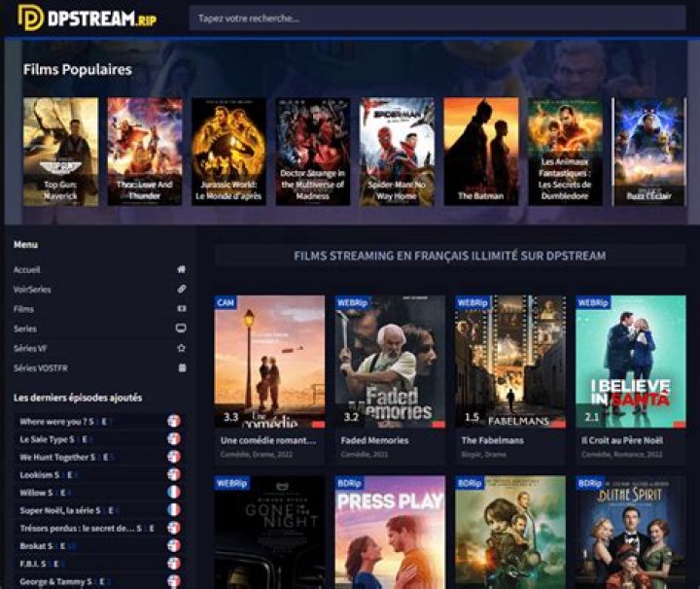Click the Faded Memories title link
The height and width of the screenshot is (589, 700).
[374, 441]
